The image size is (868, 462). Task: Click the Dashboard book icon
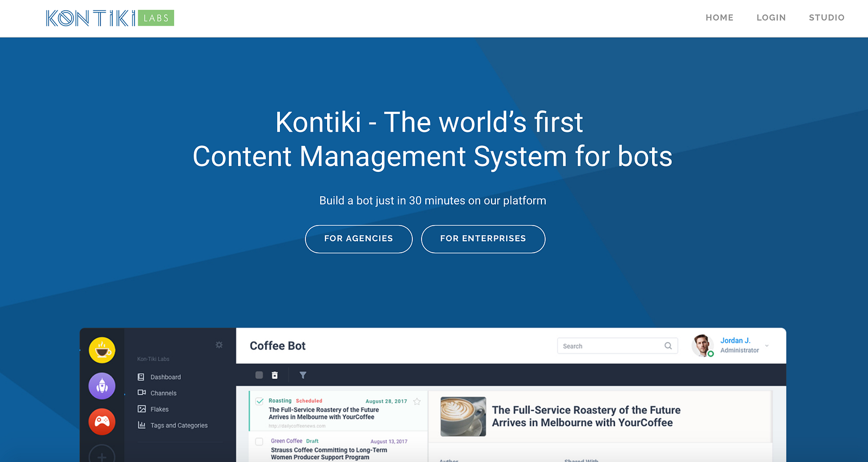pos(141,377)
